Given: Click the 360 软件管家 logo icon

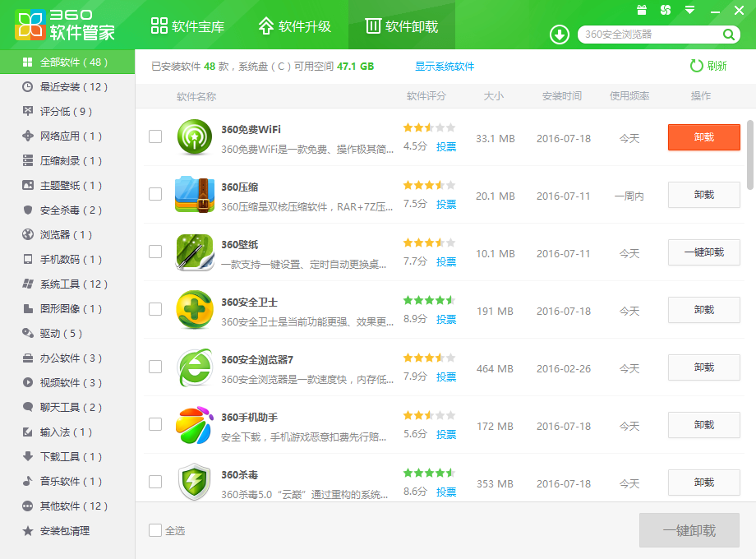Looking at the screenshot, I should click(x=30, y=25).
